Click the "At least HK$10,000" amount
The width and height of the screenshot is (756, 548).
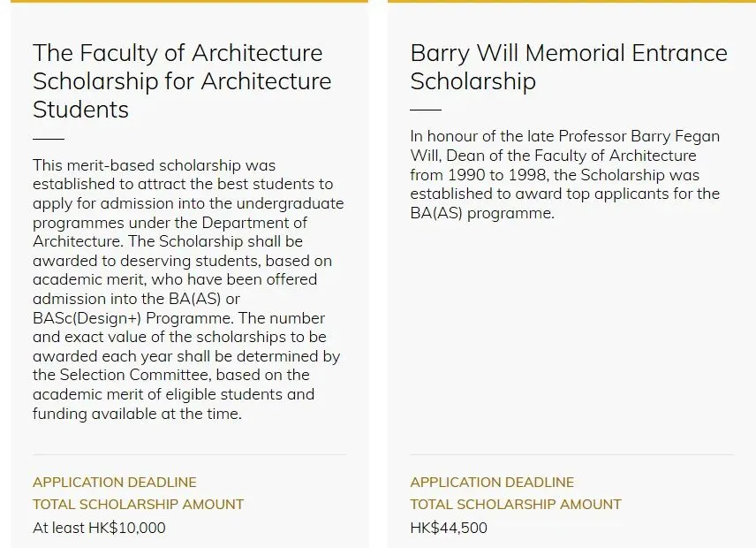point(99,528)
